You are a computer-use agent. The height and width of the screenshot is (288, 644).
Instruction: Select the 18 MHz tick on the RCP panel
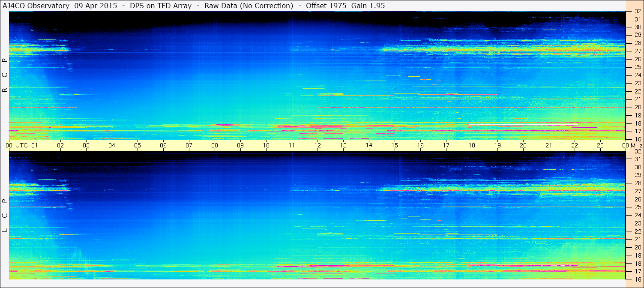(638, 123)
